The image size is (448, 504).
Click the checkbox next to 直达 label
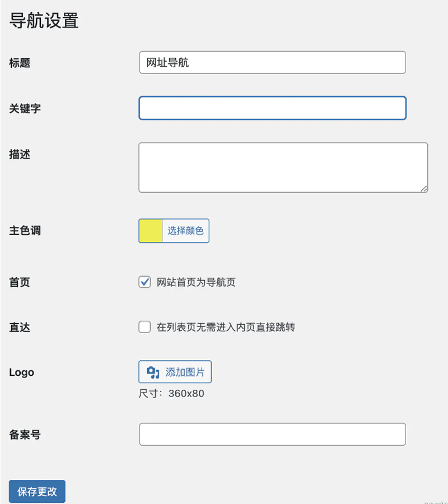pos(144,328)
